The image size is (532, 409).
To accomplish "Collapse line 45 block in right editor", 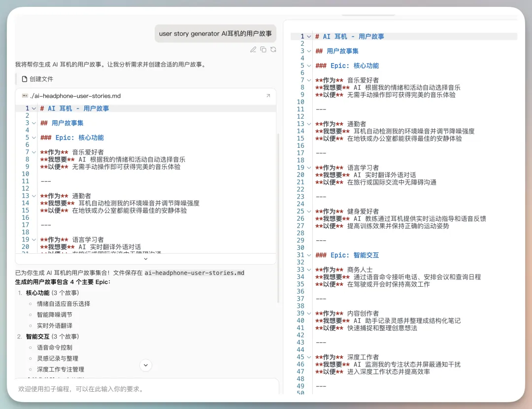I will 309,357.
